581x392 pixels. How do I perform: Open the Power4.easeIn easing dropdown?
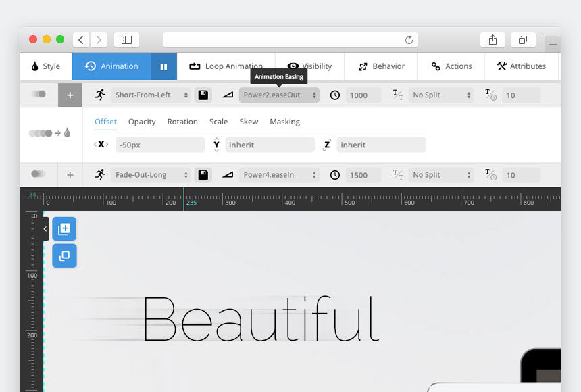[279, 175]
